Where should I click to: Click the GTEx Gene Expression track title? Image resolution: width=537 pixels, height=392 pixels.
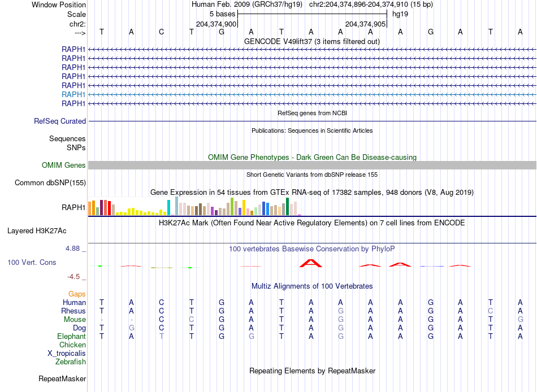pos(312,193)
